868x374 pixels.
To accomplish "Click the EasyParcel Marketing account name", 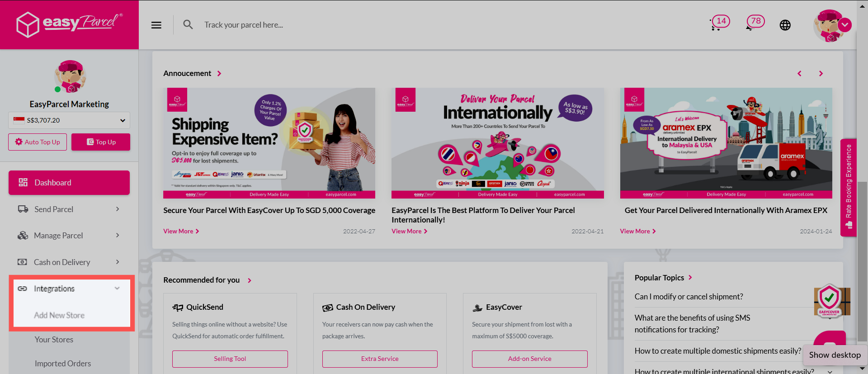I will tap(69, 104).
